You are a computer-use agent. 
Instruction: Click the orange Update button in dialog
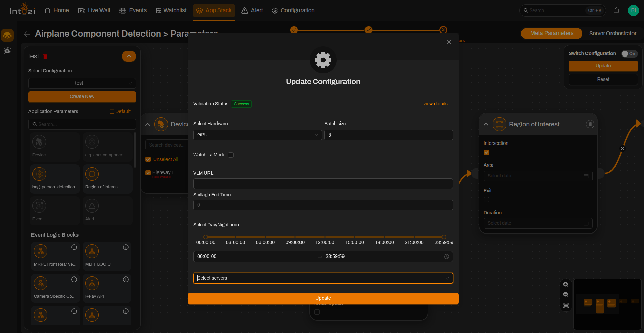(x=323, y=298)
